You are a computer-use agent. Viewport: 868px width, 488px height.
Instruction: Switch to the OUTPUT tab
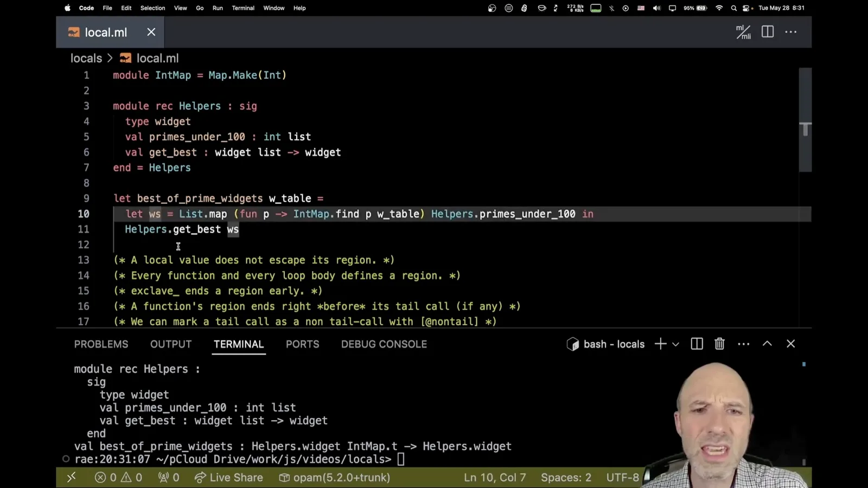coord(171,344)
